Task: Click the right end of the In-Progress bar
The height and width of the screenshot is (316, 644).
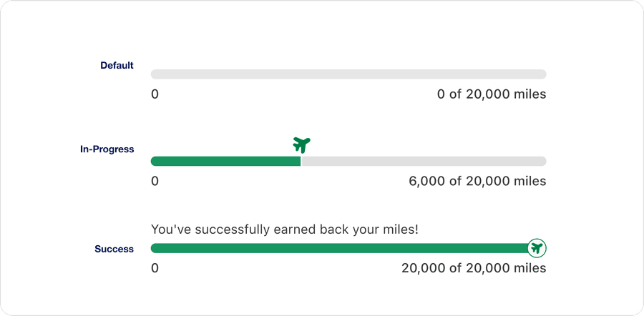Action: [542, 161]
